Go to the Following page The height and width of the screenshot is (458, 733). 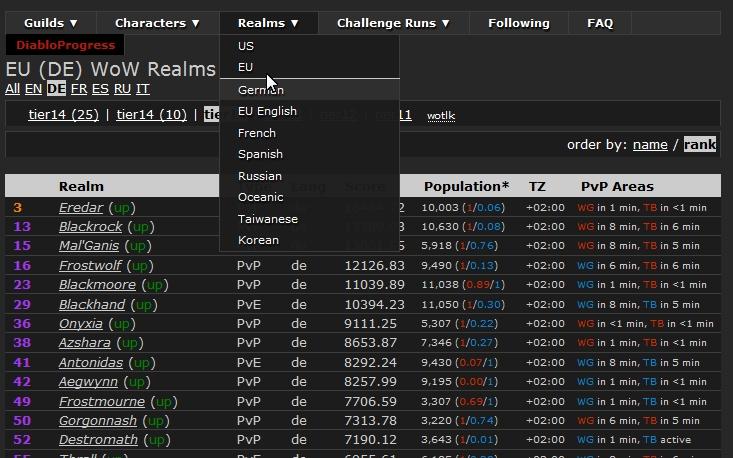tap(519, 23)
